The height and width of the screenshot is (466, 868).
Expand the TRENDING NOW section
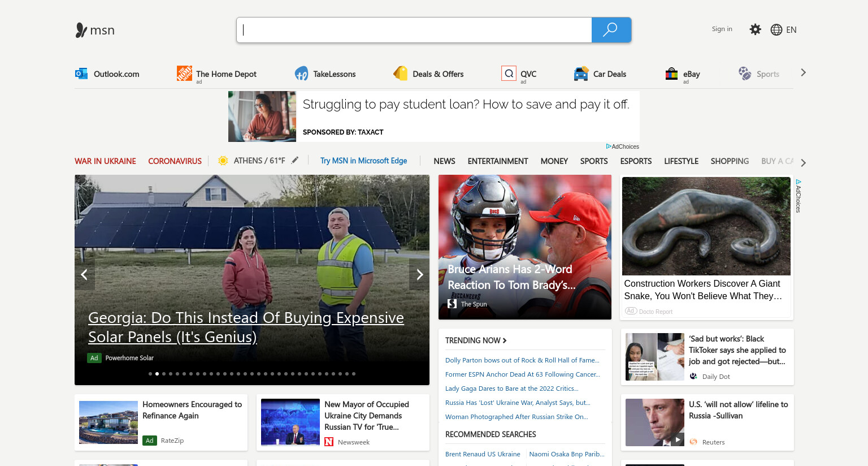[476, 340]
